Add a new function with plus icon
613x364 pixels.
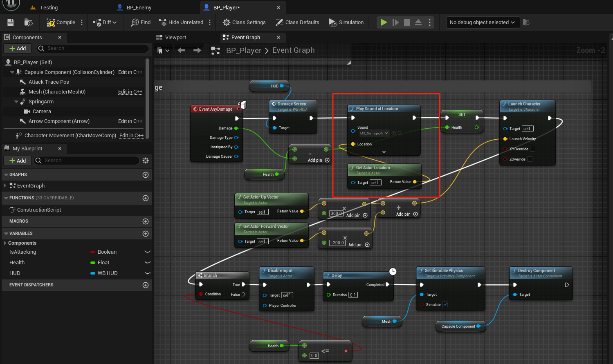pos(146,198)
